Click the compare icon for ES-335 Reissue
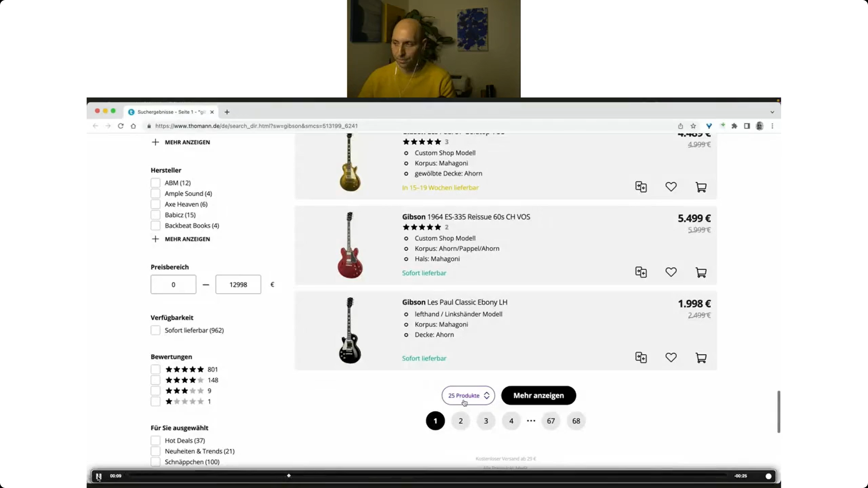The image size is (868, 488). [640, 272]
